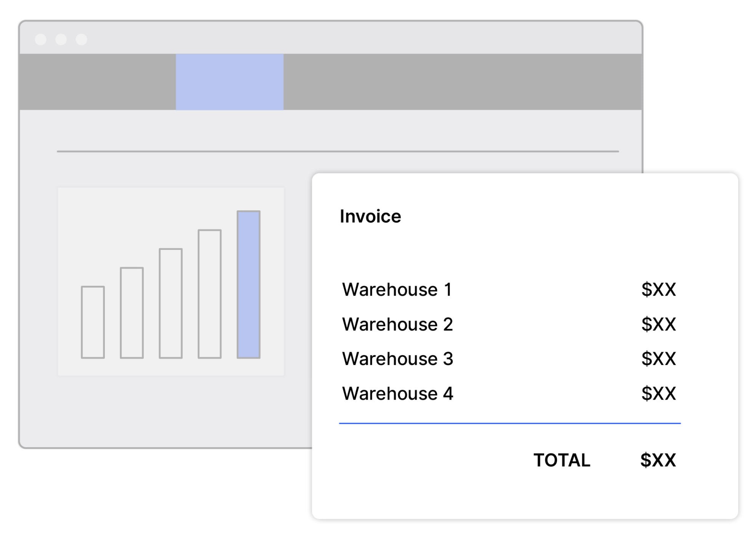This screenshot has height=539, width=756.
Task: Click the first window control dot
Action: [x=41, y=39]
